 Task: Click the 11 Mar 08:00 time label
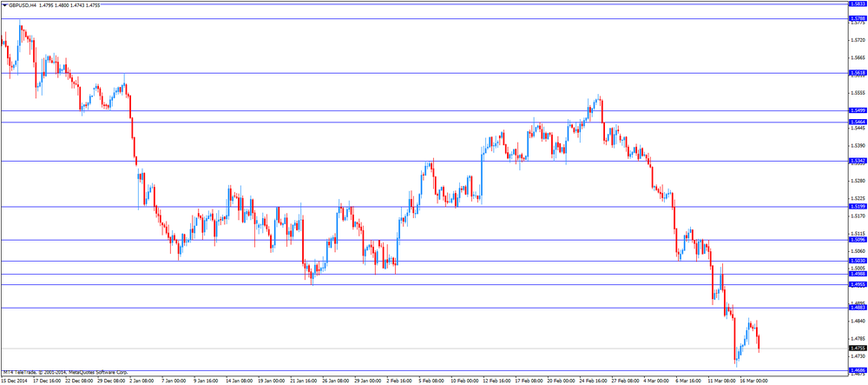[723, 382]
